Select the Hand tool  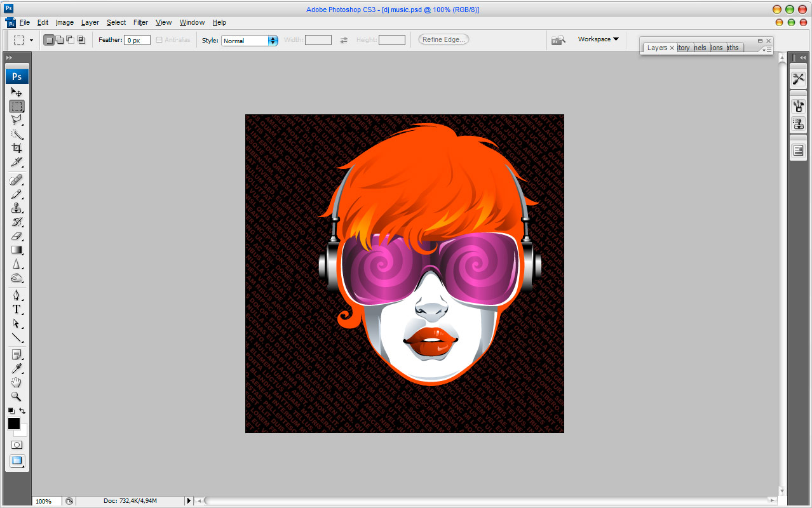[17, 382]
